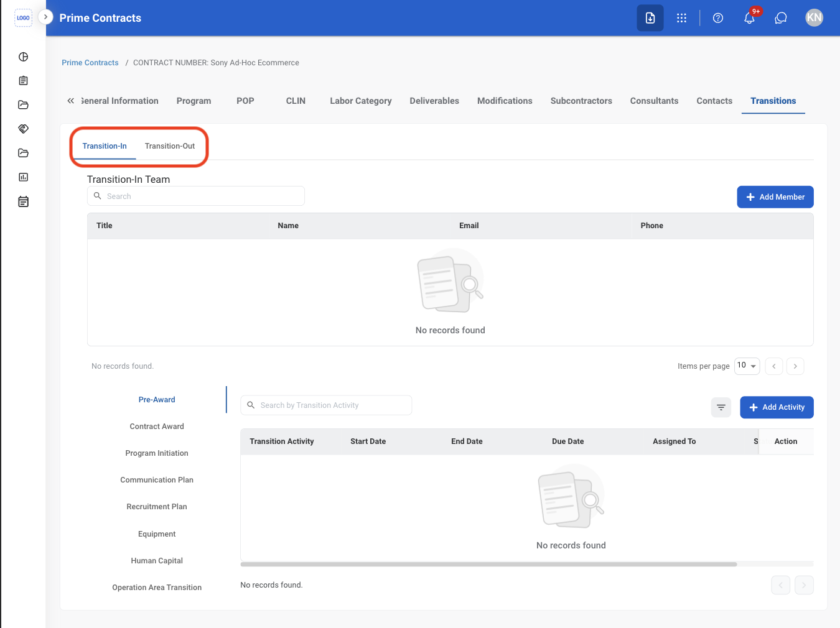Click the help question mark icon
Screen dimensions: 840x628
tap(718, 18)
